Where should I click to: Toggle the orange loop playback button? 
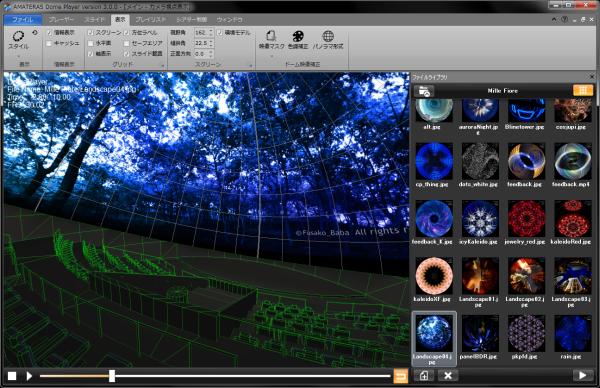click(401, 376)
